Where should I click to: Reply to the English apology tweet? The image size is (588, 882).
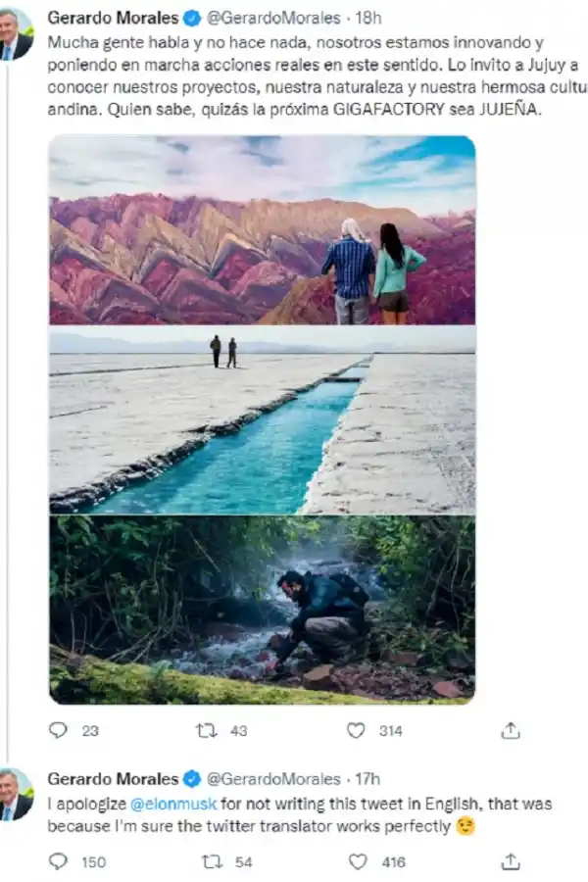pyautogui.click(x=59, y=861)
